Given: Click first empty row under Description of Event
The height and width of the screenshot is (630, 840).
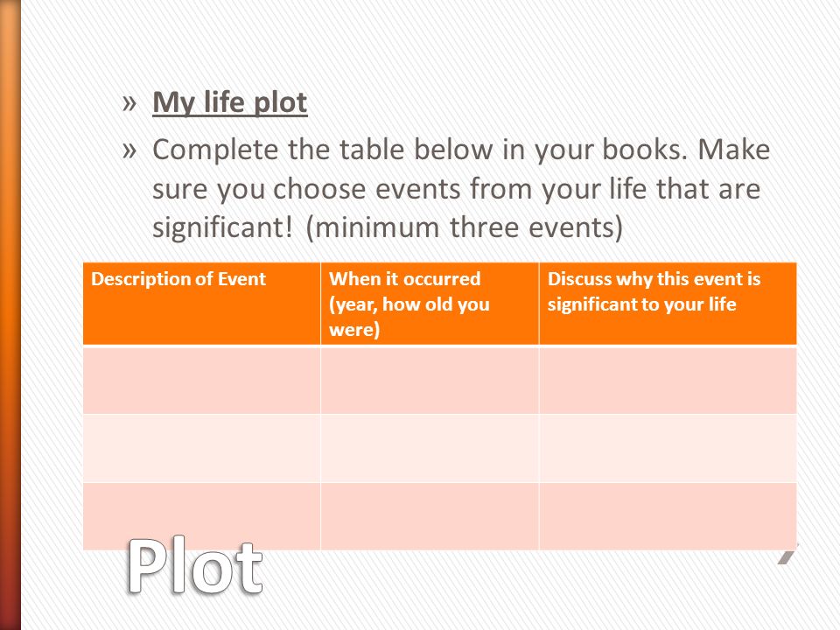Looking at the screenshot, I should click(x=202, y=380).
